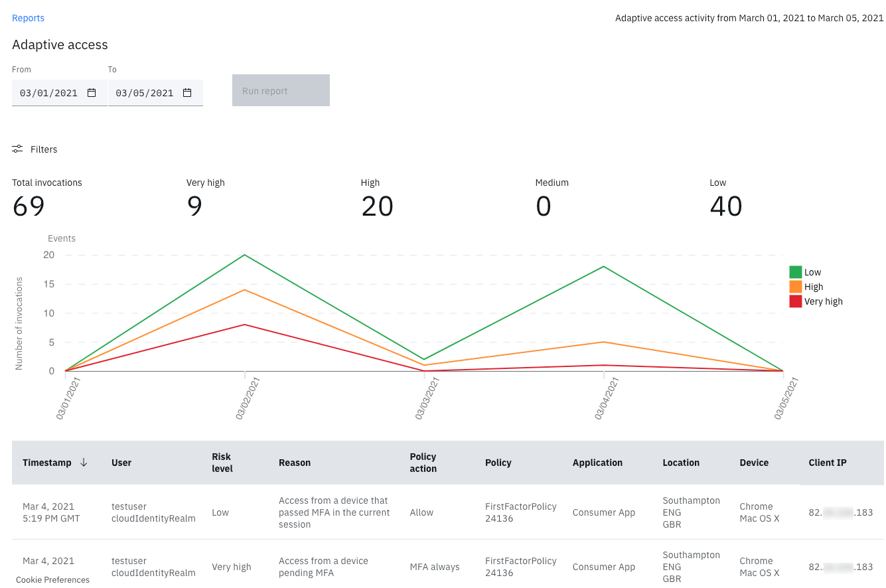Image resolution: width=886 pixels, height=588 pixels.
Task: Select the 03/04/2021 axis label
Action: 607,398
